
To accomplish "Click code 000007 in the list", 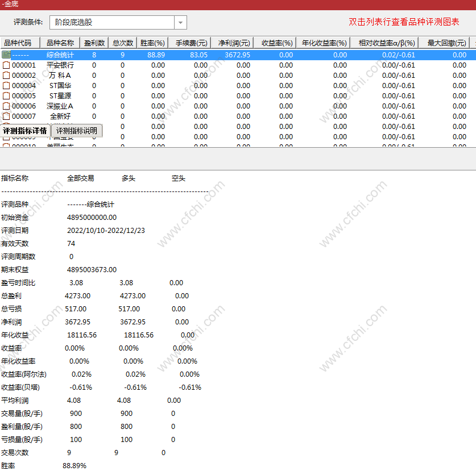I will tap(24, 116).
